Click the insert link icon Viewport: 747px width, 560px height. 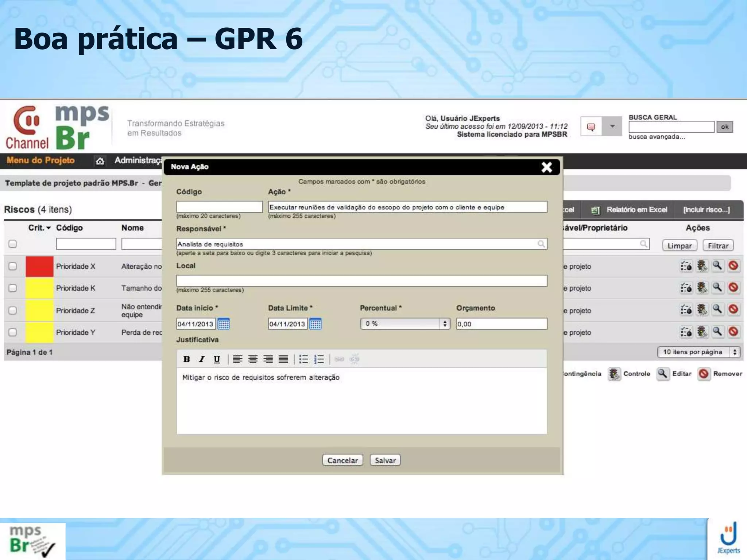339,359
